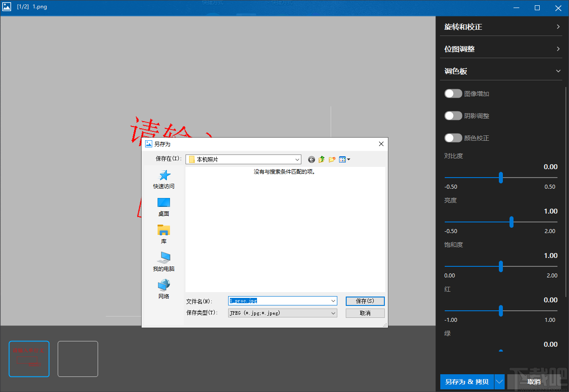This screenshot has height=392, width=569.
Task: Create a new folder in the dialog
Action: pos(332,159)
